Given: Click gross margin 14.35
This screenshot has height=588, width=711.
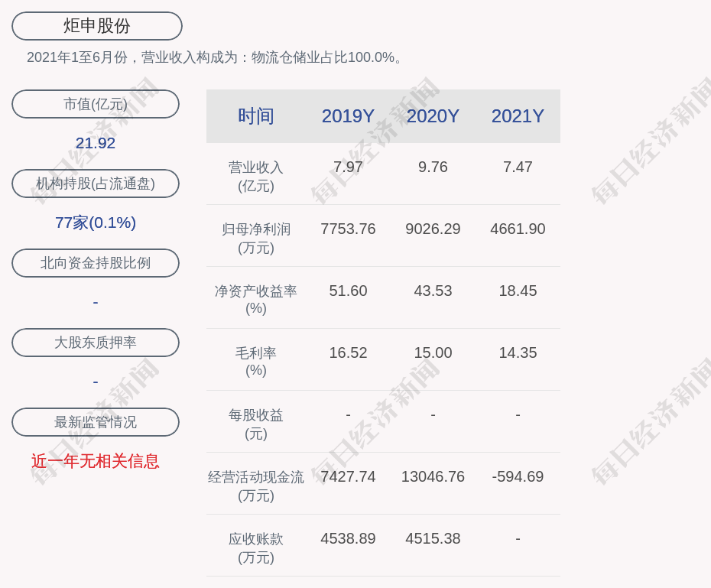Looking at the screenshot, I should click(x=518, y=352).
